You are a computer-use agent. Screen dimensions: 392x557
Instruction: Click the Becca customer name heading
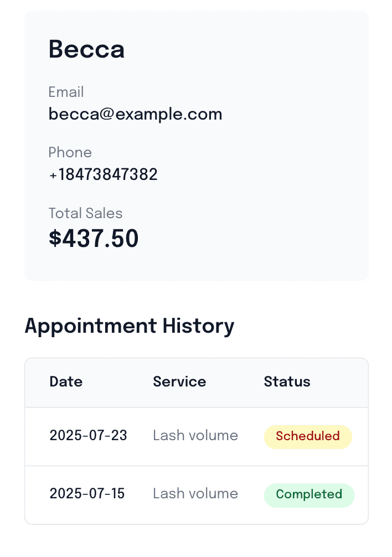(86, 49)
